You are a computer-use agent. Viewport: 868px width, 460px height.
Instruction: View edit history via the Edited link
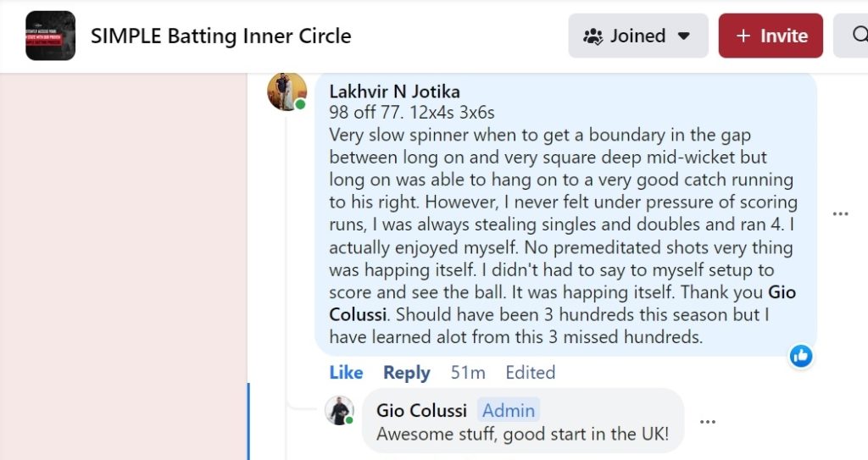pyautogui.click(x=530, y=373)
